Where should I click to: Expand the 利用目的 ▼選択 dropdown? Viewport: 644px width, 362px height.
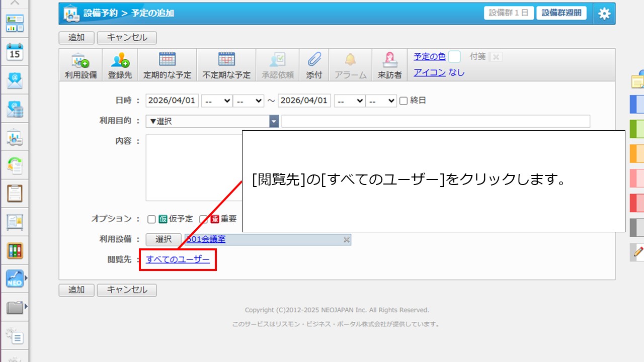[212, 121]
